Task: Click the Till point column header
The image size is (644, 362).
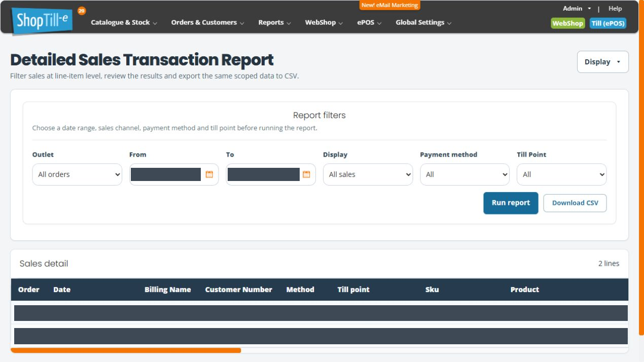Action: pyautogui.click(x=353, y=289)
